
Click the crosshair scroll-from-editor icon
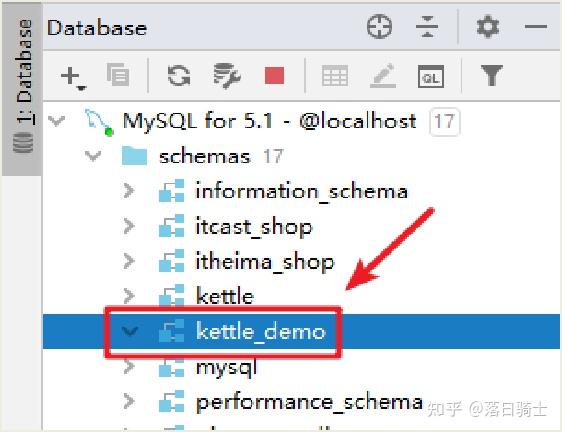(379, 27)
